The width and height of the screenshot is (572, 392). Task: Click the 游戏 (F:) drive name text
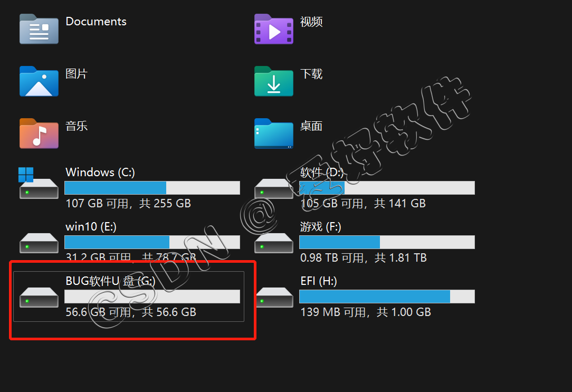[321, 227]
